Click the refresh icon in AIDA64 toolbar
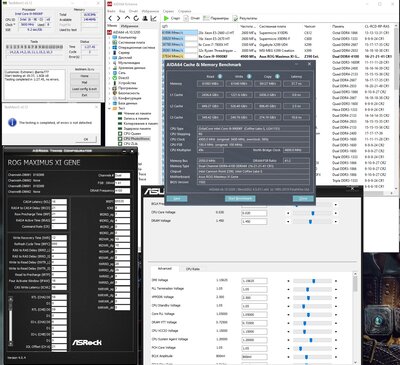The width and height of the screenshot is (400, 365). coord(136,18)
